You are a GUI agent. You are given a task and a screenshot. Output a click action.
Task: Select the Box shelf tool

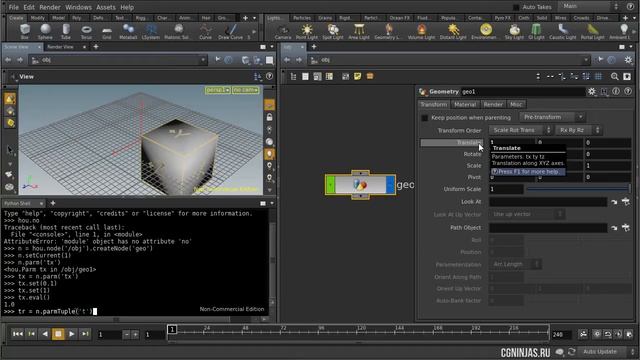[x=25, y=31]
